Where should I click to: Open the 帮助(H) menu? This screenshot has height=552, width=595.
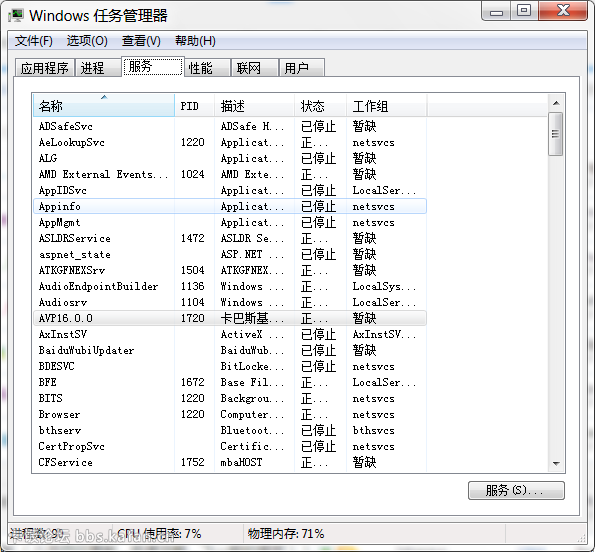[195, 41]
